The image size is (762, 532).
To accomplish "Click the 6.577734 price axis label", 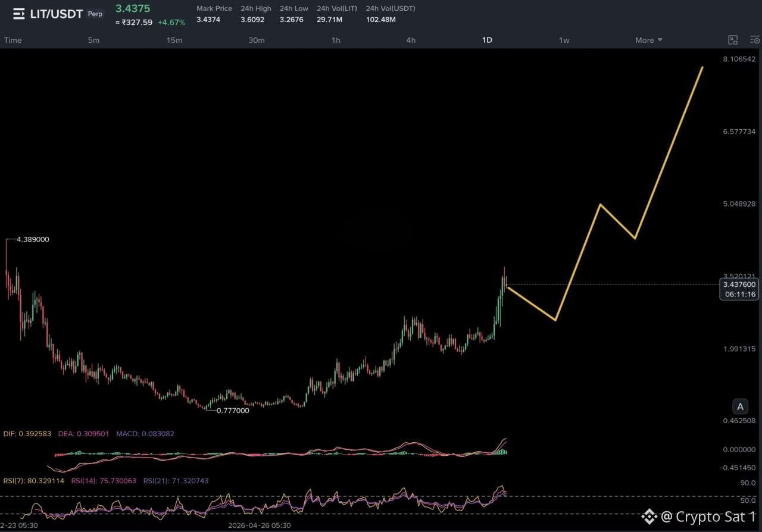I will 739,132.
